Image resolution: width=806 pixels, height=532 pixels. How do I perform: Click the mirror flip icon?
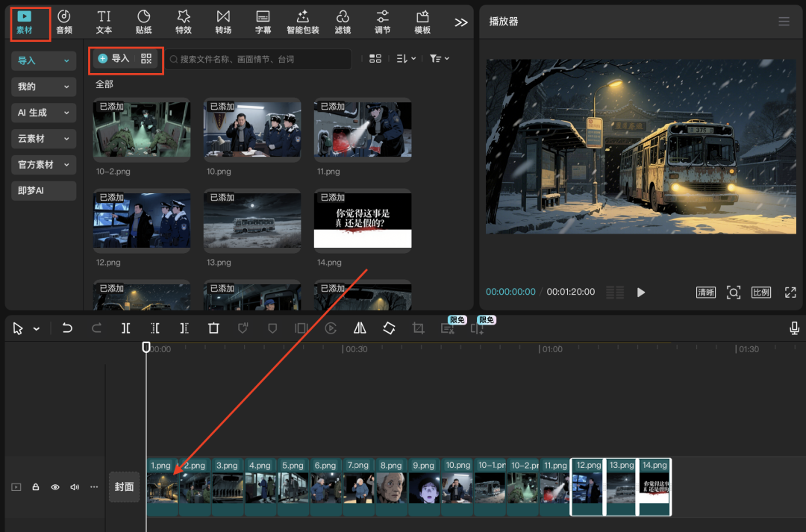pos(360,328)
